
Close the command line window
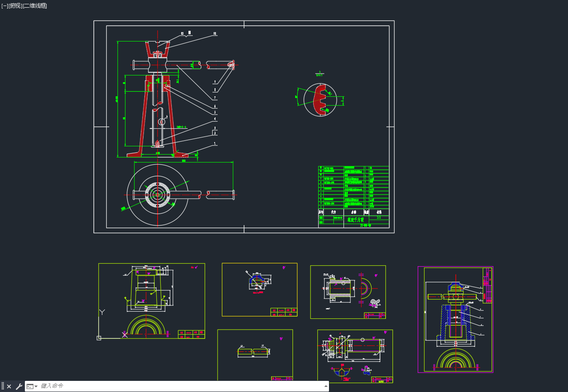click(x=9, y=386)
